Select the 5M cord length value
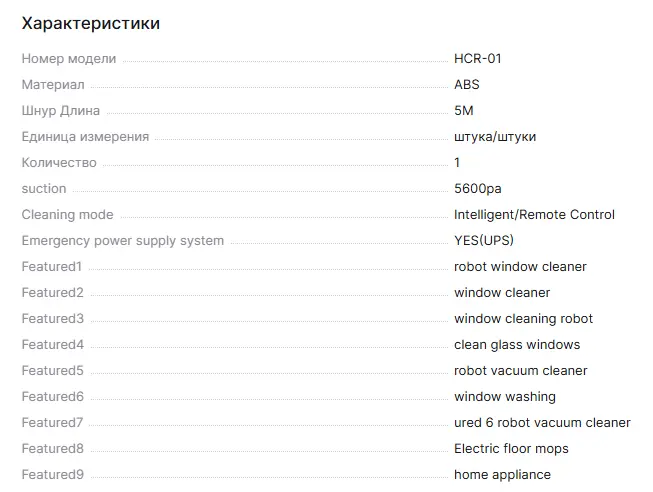Image resolution: width=653 pixels, height=492 pixels. pos(464,111)
